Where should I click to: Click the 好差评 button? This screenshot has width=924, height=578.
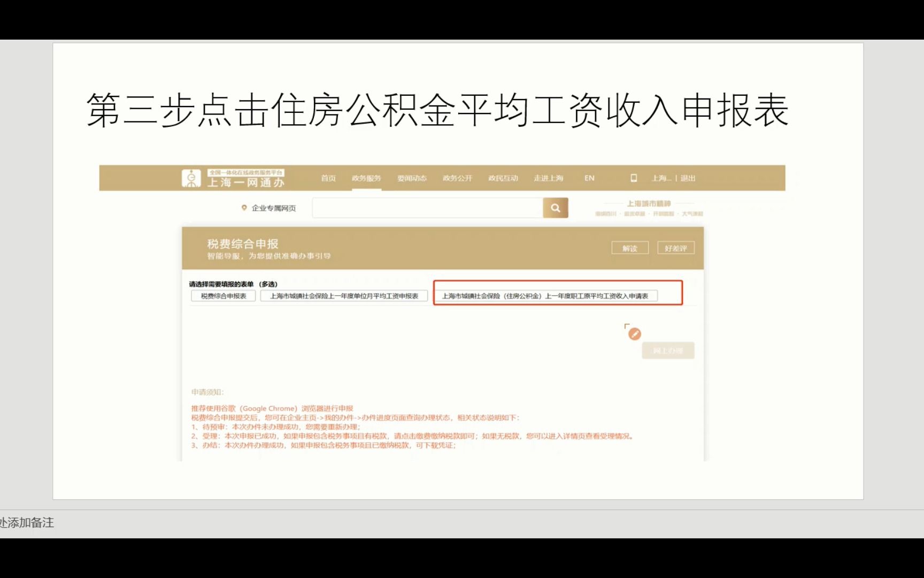coord(676,248)
